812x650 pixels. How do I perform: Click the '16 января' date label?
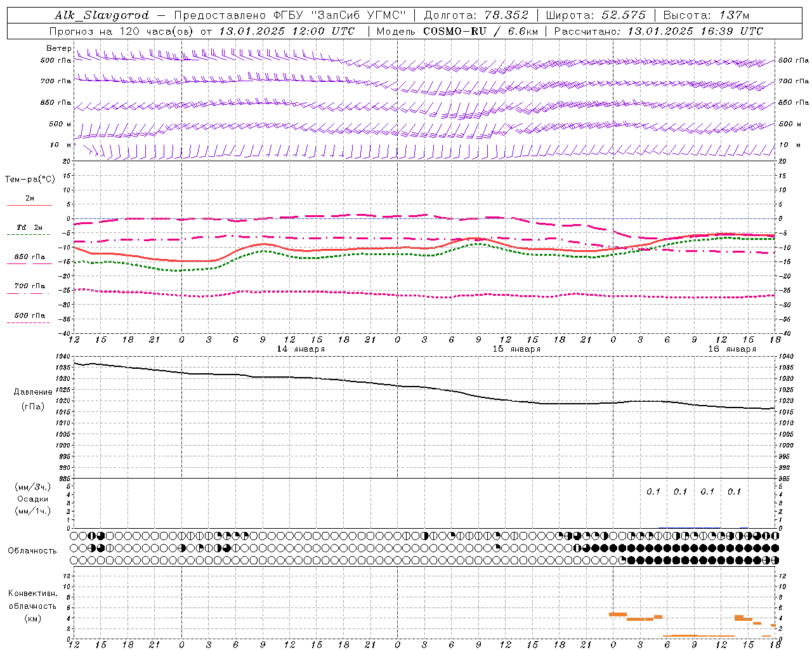(x=732, y=349)
